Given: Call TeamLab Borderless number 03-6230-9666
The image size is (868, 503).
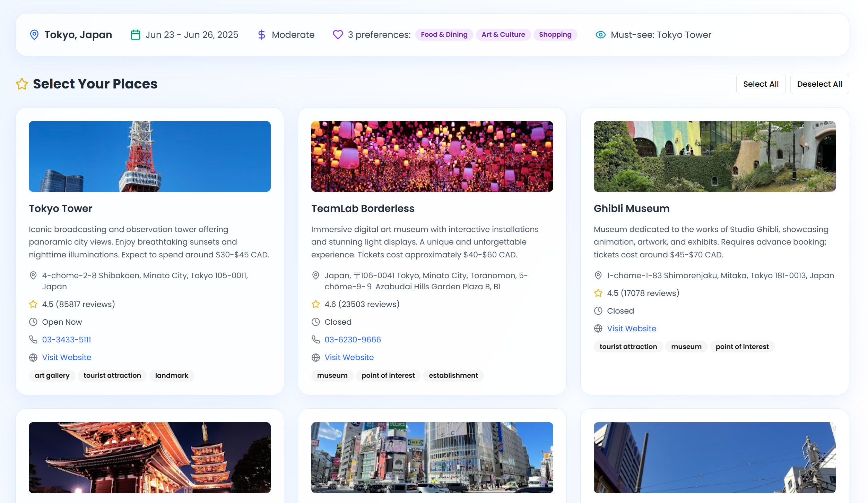Looking at the screenshot, I should pos(353,340).
